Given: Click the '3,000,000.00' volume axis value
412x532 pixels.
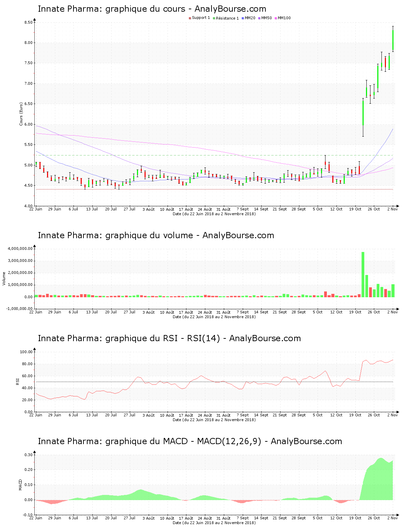Looking at the screenshot, I should 20,261.
